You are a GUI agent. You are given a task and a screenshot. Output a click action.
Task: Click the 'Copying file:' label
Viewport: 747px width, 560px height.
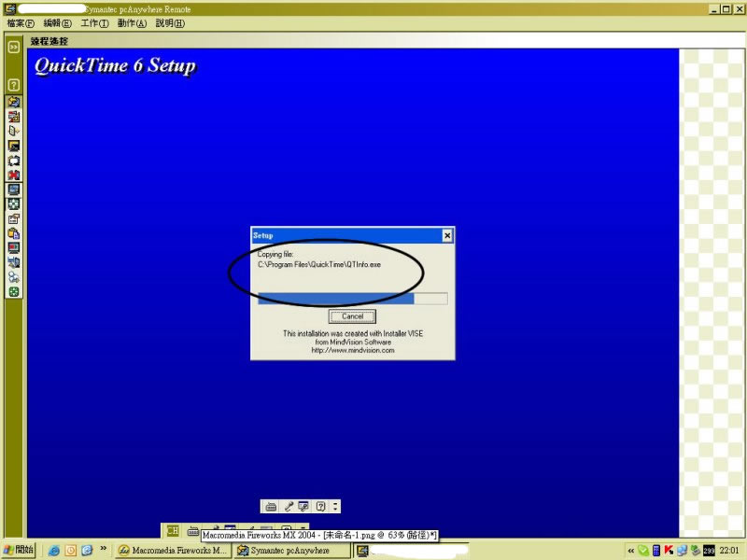point(275,254)
